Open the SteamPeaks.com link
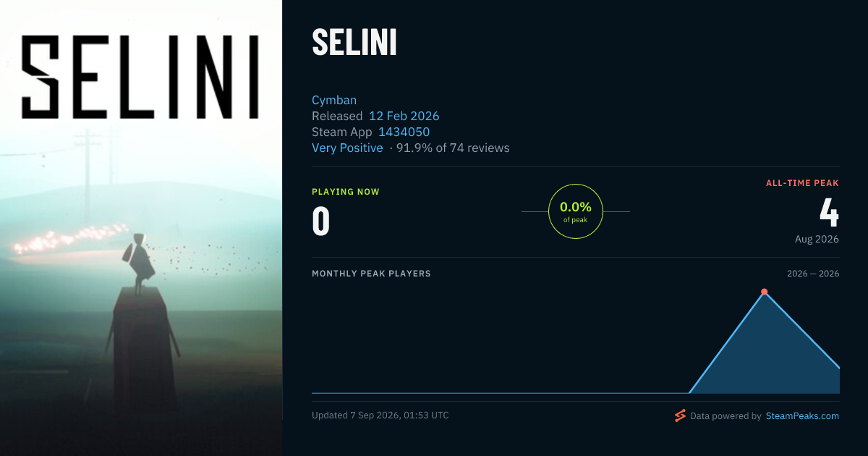The width and height of the screenshot is (868, 456). 802,416
